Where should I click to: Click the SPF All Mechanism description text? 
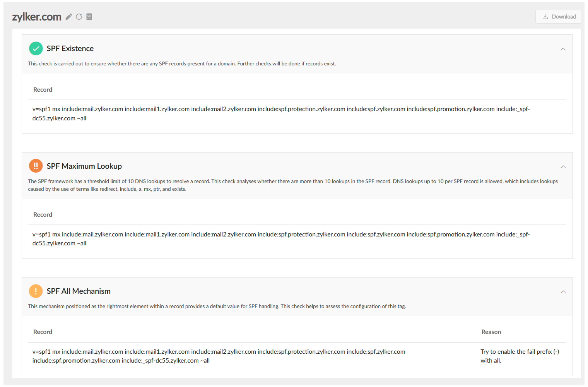coord(217,306)
